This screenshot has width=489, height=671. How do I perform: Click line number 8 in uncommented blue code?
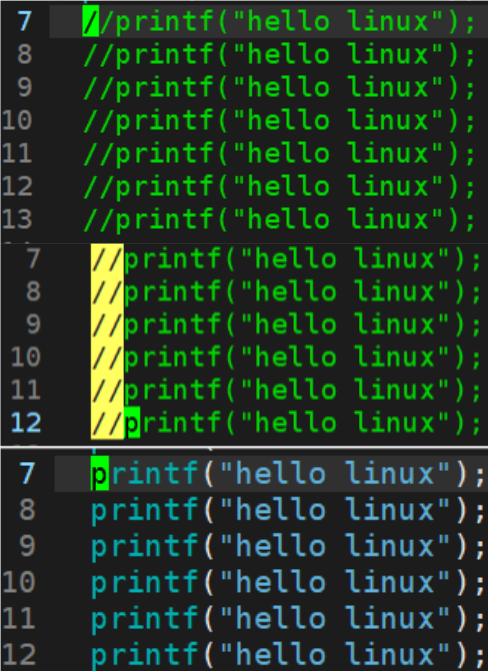[x=27, y=510]
